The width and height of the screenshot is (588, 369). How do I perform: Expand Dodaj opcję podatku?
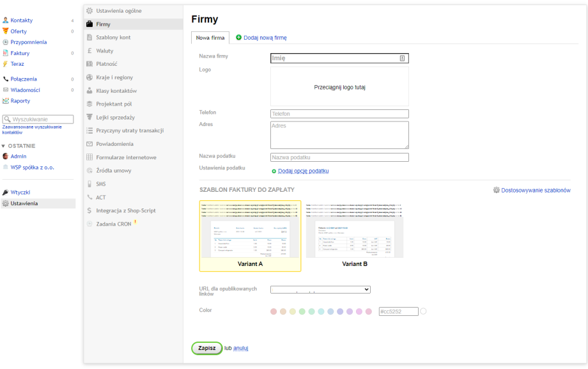303,171
